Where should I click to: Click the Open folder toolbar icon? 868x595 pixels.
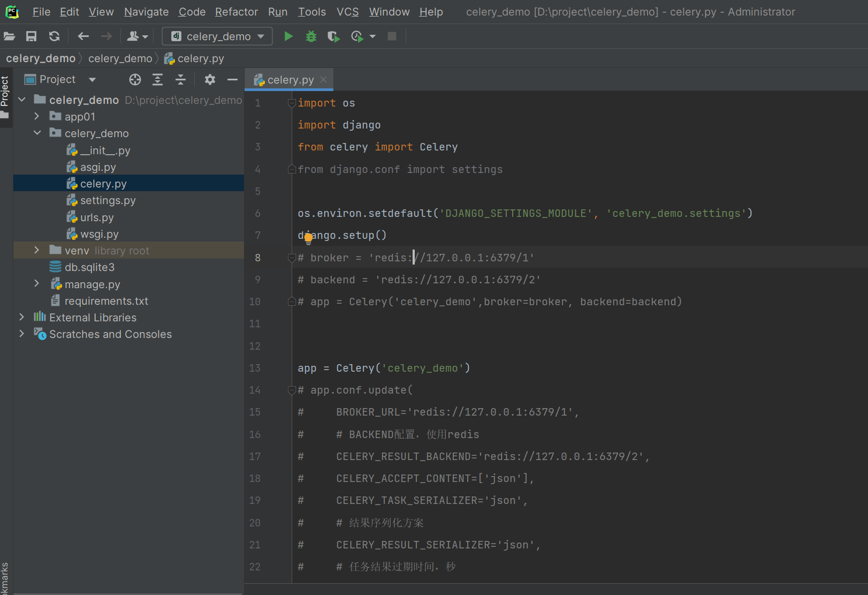point(9,36)
